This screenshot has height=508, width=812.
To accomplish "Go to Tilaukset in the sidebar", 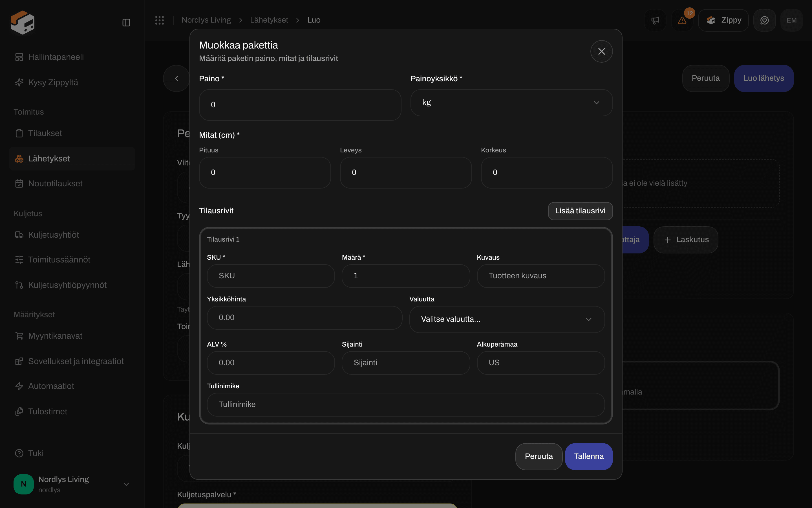I will coord(72,133).
